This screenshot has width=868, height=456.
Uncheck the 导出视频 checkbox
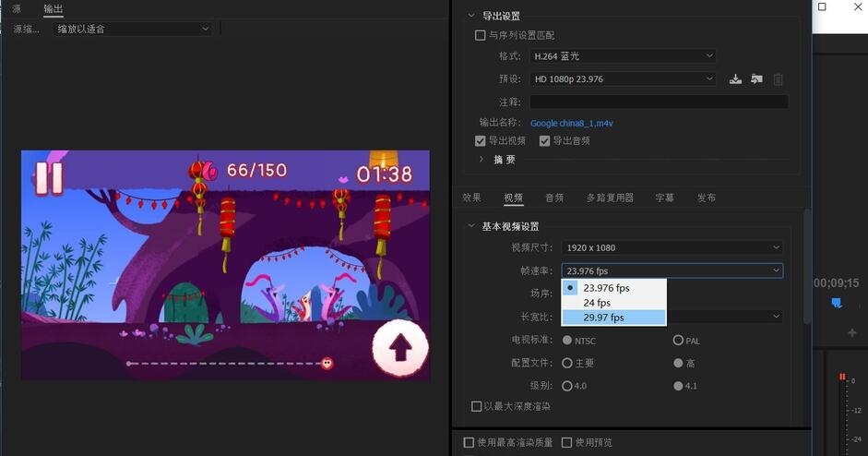pyautogui.click(x=480, y=140)
